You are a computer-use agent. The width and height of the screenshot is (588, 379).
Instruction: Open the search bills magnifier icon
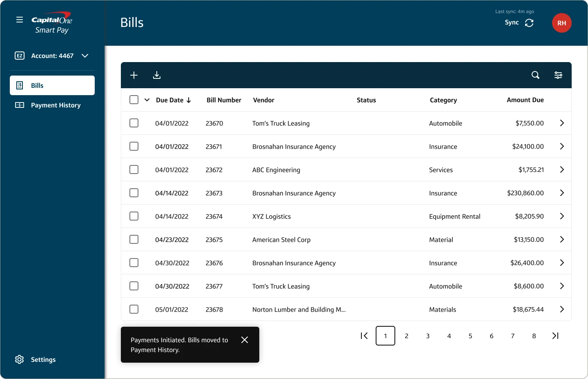(x=535, y=75)
